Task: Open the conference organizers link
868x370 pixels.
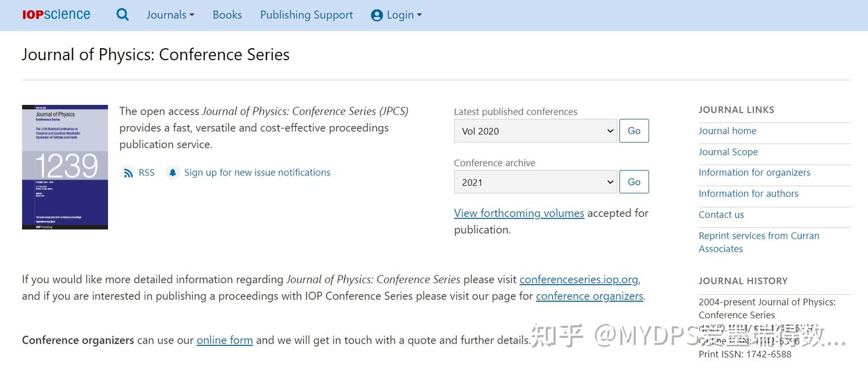Action: pyautogui.click(x=589, y=296)
